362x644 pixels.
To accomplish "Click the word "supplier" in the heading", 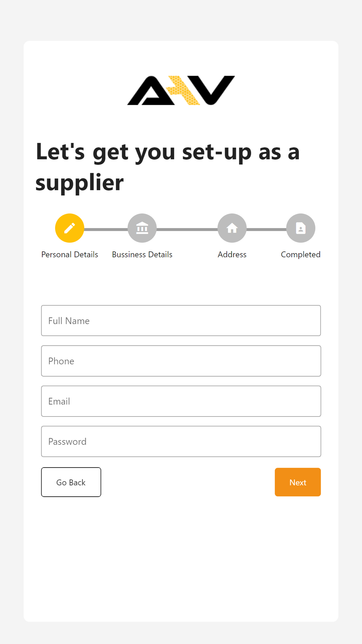I will [80, 182].
